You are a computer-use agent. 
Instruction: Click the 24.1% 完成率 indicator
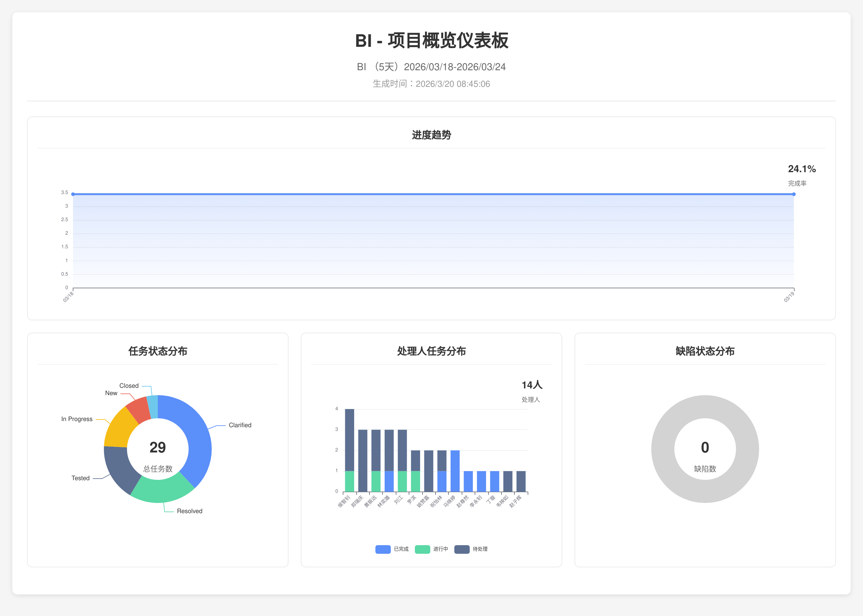point(802,169)
